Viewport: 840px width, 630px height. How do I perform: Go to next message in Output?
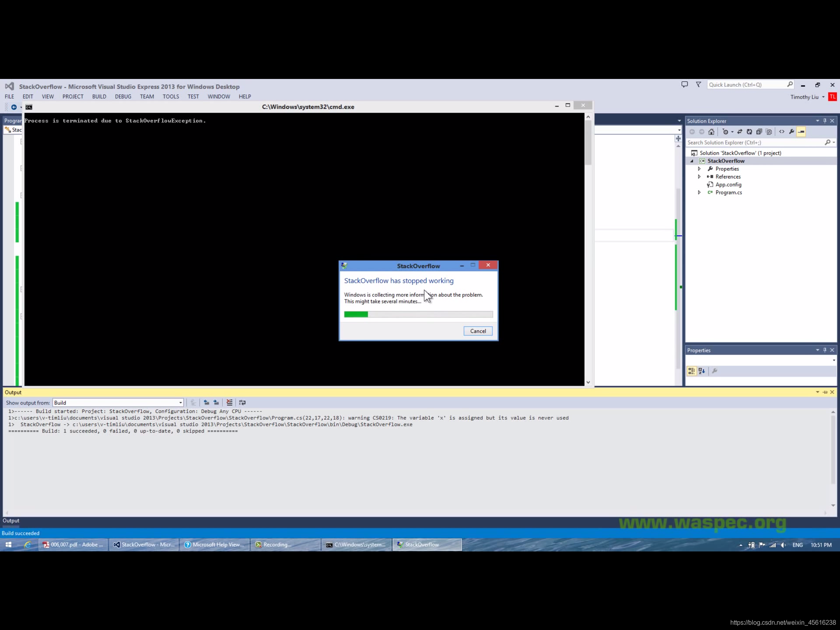(x=216, y=402)
